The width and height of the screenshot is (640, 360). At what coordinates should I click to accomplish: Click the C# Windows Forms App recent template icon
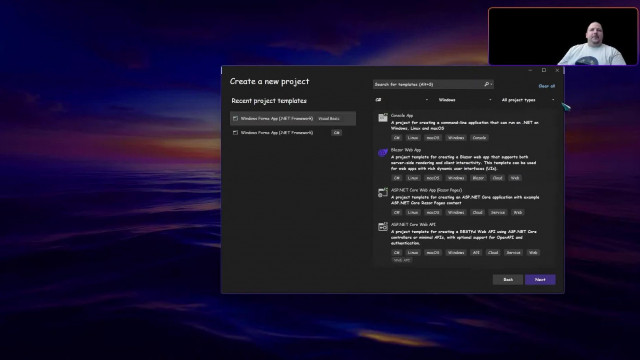tap(235, 133)
